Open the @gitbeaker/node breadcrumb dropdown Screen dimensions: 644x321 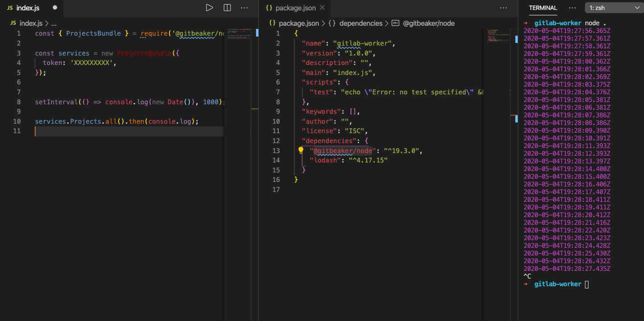coord(424,23)
